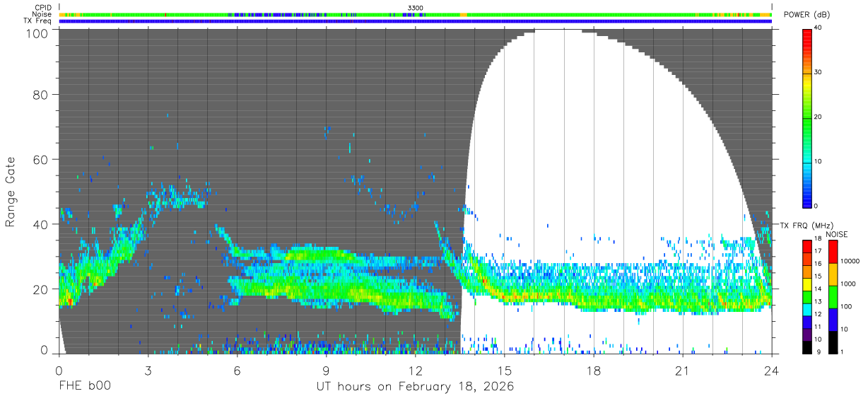This screenshot has height=401, width=868.
Task: Click the "20" range gate tick label
Action: tap(42, 289)
